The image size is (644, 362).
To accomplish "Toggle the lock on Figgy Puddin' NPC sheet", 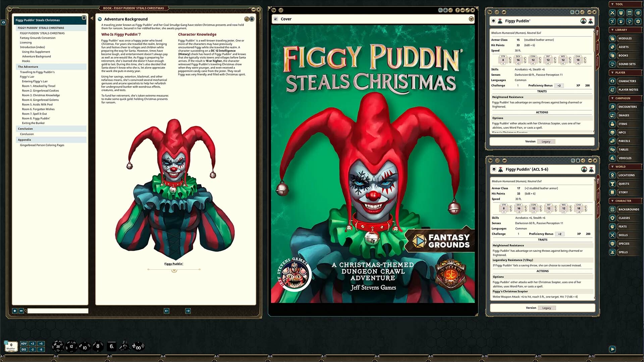I will click(x=577, y=12).
